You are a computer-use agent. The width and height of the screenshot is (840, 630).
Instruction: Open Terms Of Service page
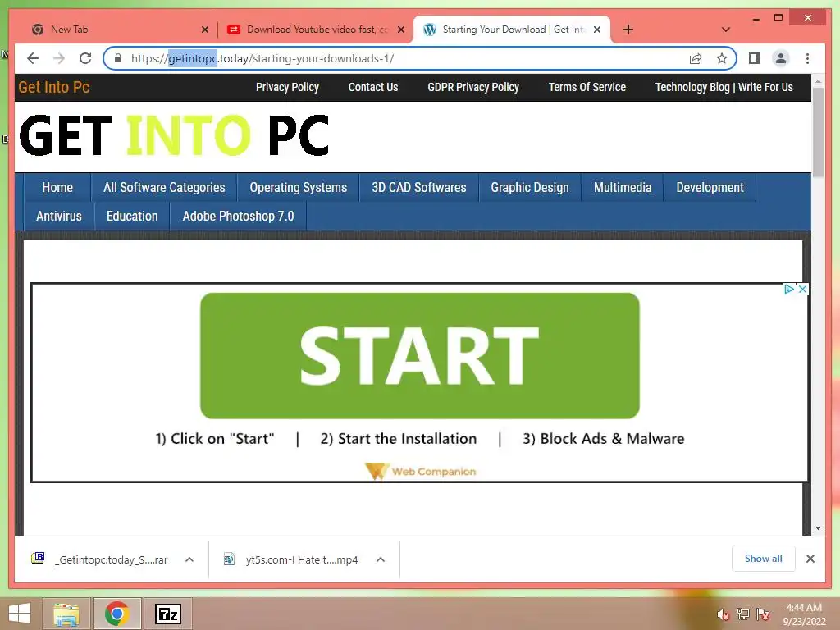[587, 87]
